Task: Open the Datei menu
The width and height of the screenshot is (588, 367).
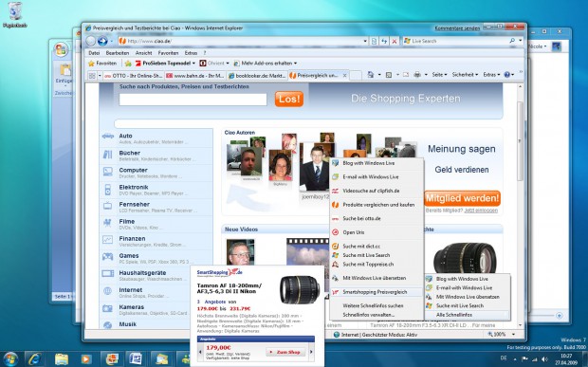Action: 94,53
